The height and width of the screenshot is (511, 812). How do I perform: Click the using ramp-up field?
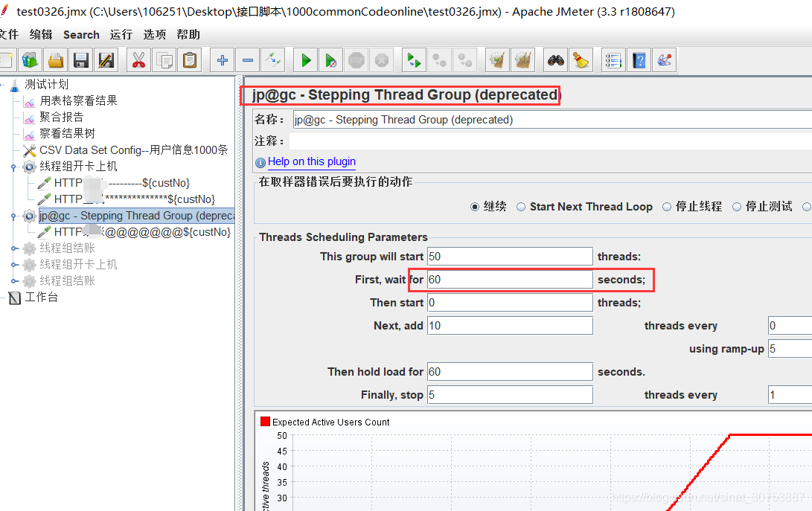pos(790,348)
